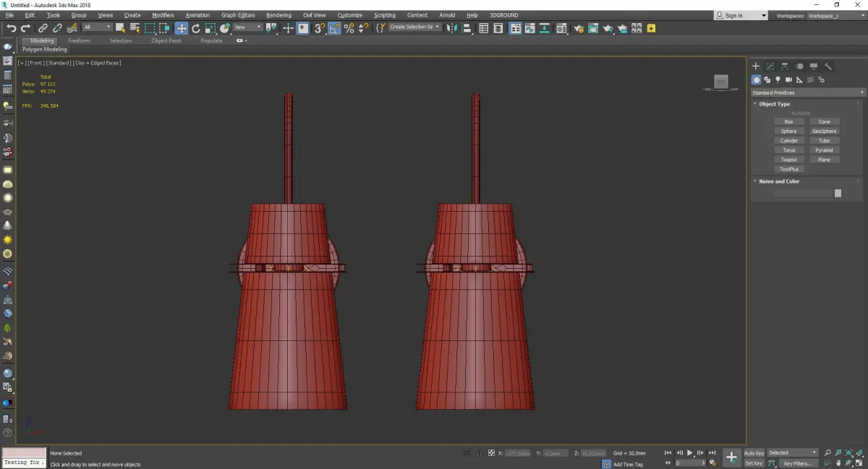Click the Teapot primitive button
Screen dimensions: 868x469
click(788, 160)
